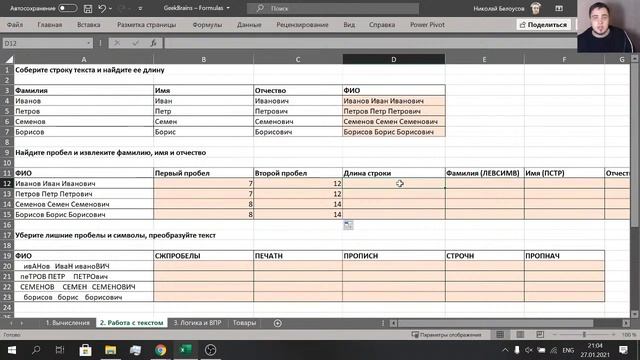The image size is (640, 360).
Task: Switch to Normal view icon
Action: (x=500, y=335)
